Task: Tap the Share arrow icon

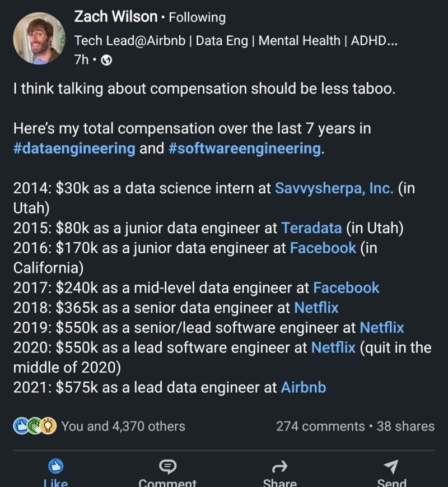Action: tap(279, 466)
